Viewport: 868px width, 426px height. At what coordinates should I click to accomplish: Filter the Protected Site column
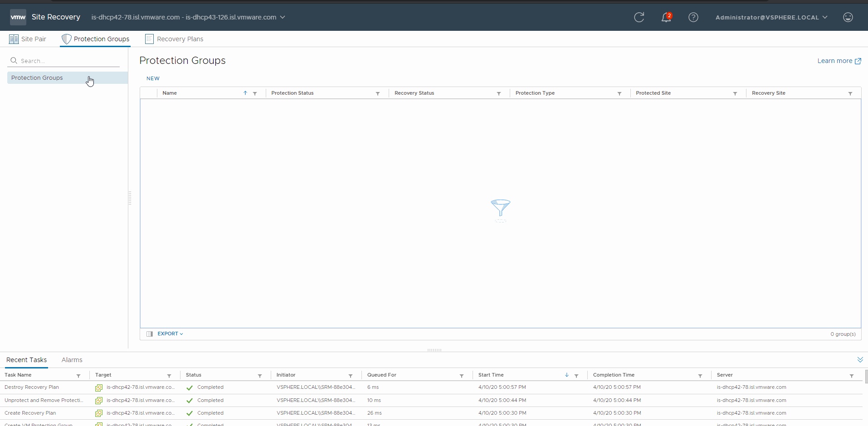(735, 93)
